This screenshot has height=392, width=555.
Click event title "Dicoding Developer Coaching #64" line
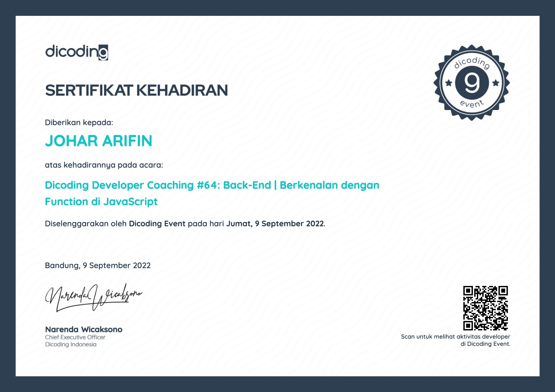[x=212, y=185]
